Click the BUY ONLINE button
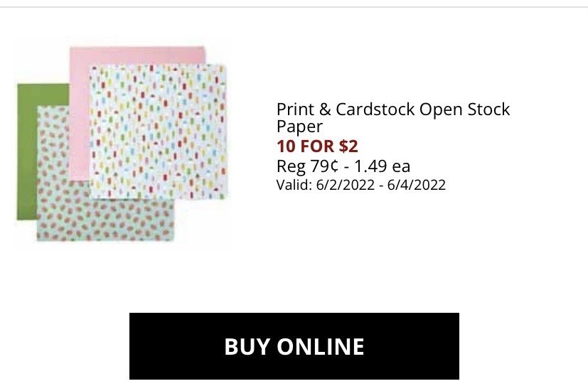The height and width of the screenshot is (391, 588). (x=294, y=346)
